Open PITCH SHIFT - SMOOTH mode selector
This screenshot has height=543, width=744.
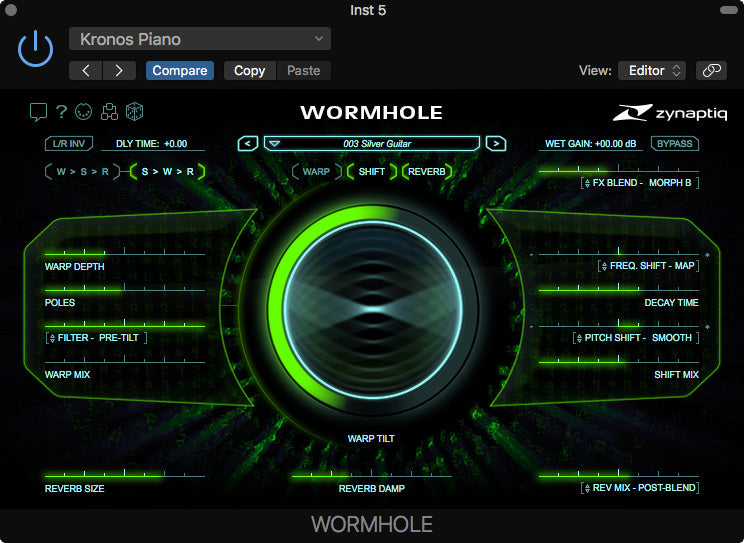pos(636,338)
